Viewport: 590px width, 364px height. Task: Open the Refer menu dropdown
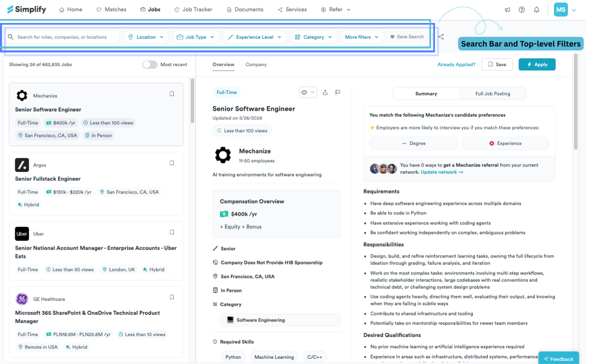click(336, 10)
